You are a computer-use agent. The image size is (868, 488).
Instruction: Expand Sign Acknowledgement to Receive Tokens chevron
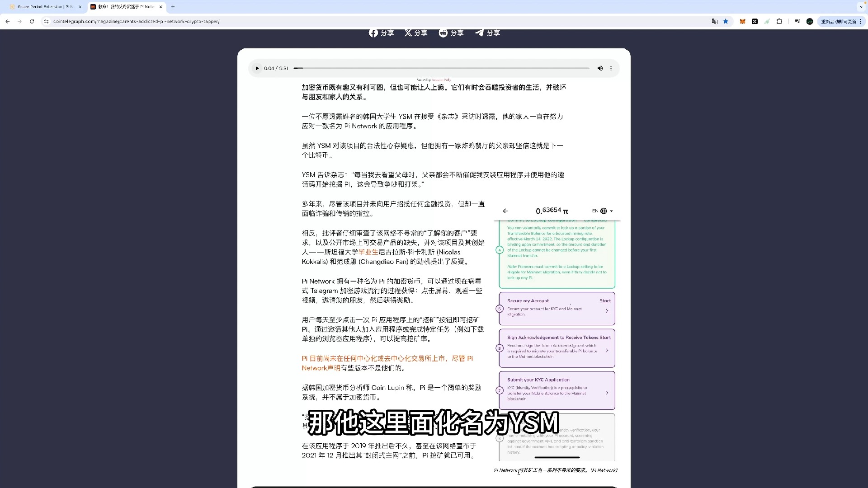coord(607,351)
